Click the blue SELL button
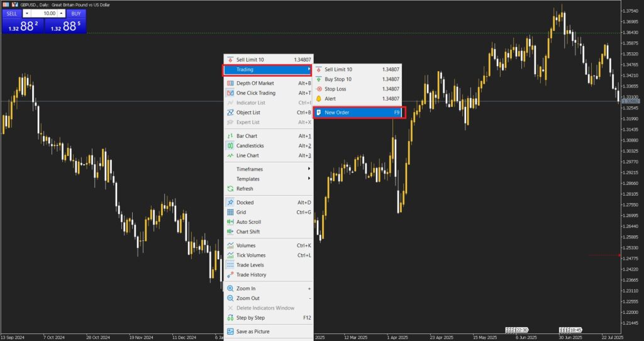The image size is (644, 341). pos(12,14)
